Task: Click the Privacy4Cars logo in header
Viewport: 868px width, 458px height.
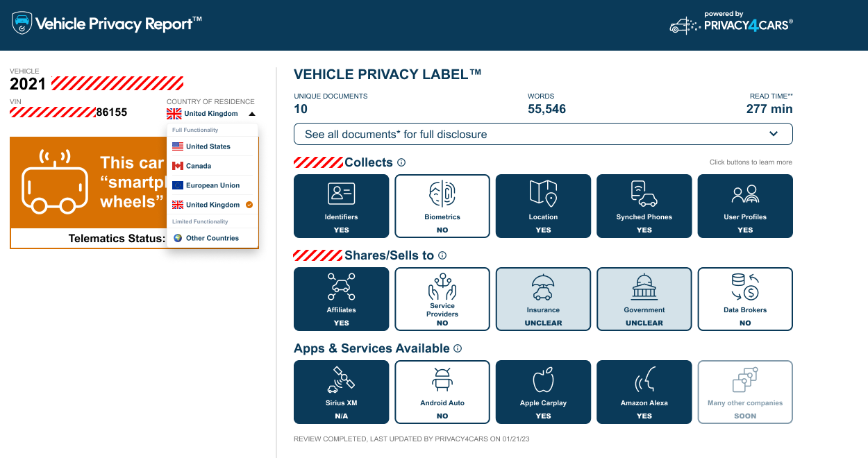Action: coord(731,23)
